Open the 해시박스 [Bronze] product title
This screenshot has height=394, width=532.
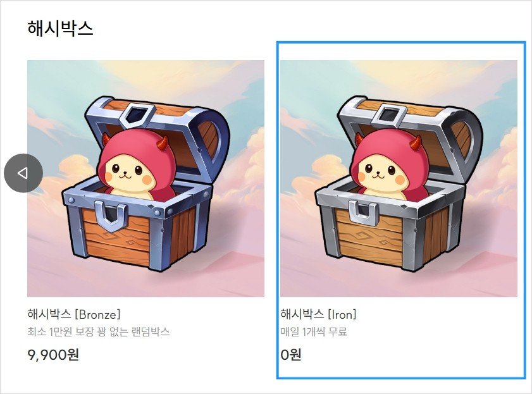tap(74, 314)
